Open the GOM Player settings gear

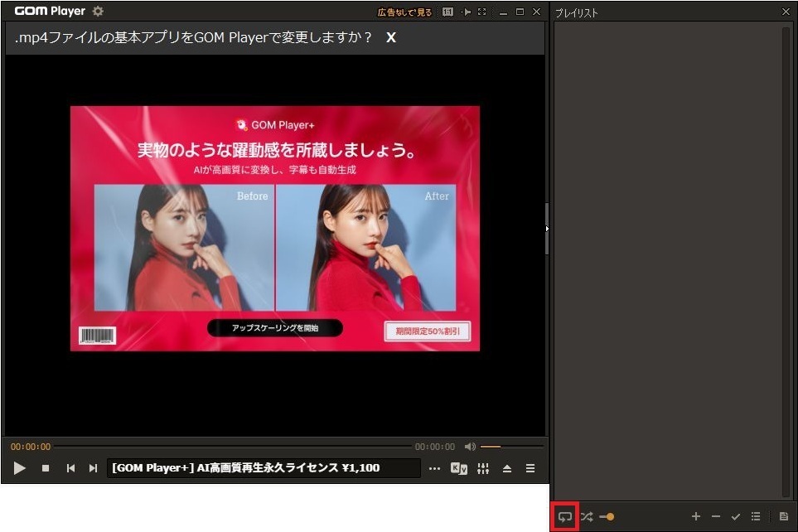pyautogui.click(x=98, y=12)
